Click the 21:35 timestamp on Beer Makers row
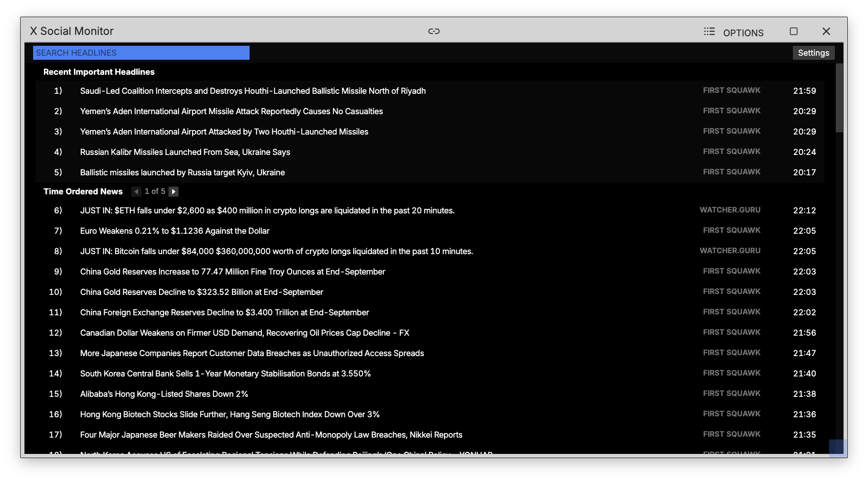Viewport: 868px width, 482px height. tap(805, 435)
